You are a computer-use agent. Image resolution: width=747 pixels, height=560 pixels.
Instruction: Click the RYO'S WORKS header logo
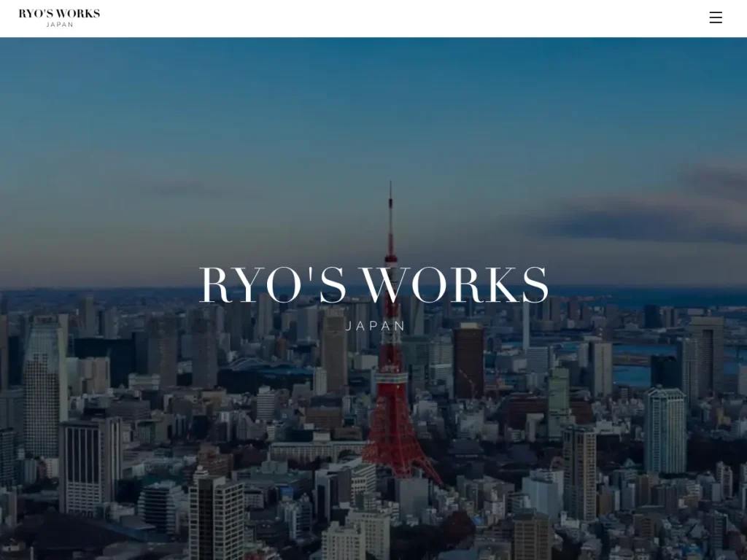click(x=60, y=18)
